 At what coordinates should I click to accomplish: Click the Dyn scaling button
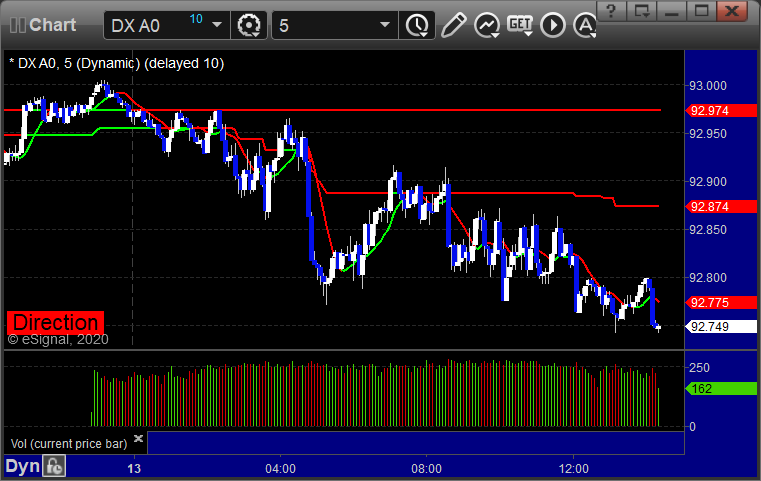coord(22,466)
